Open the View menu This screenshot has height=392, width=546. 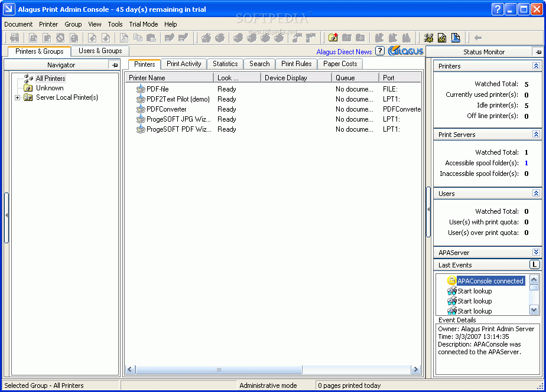coord(95,24)
